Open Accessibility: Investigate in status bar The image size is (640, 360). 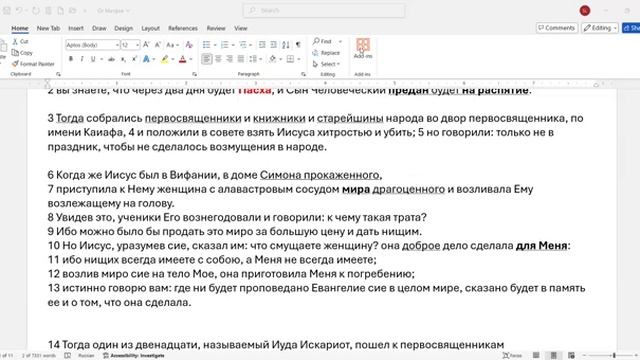point(133,356)
